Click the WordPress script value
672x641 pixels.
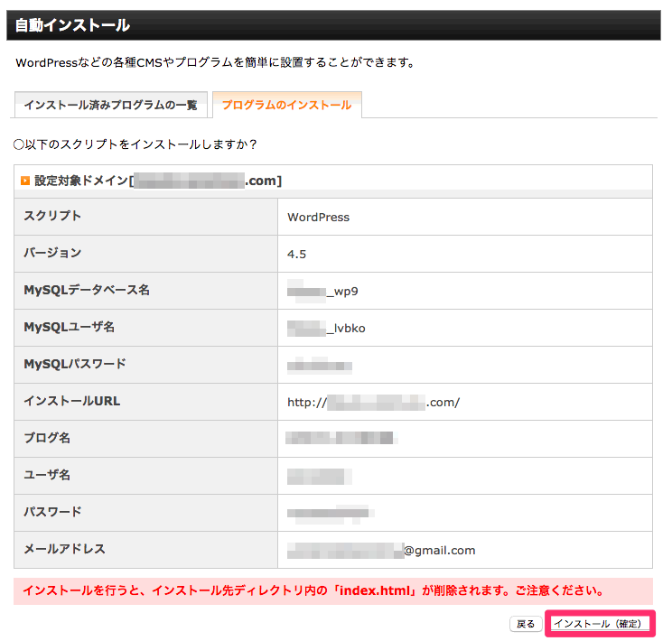318,217
